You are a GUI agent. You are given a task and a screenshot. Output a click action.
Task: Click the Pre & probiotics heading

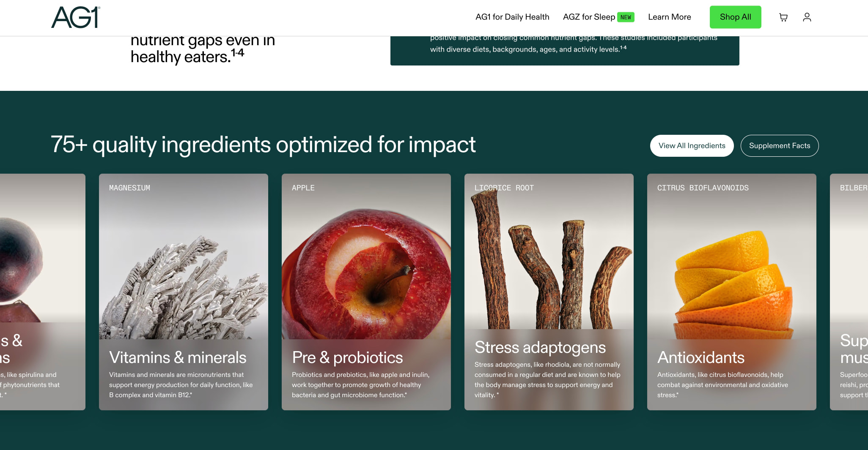347,358
